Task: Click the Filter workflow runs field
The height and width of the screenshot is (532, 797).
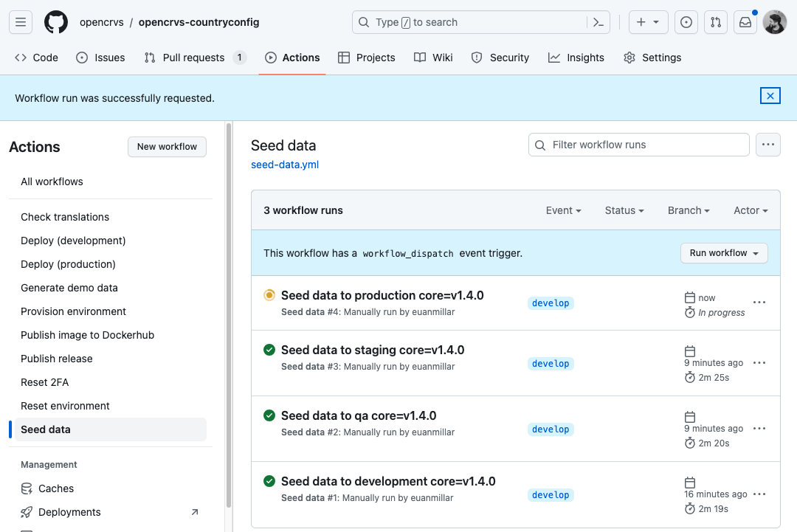Action: [x=639, y=145]
